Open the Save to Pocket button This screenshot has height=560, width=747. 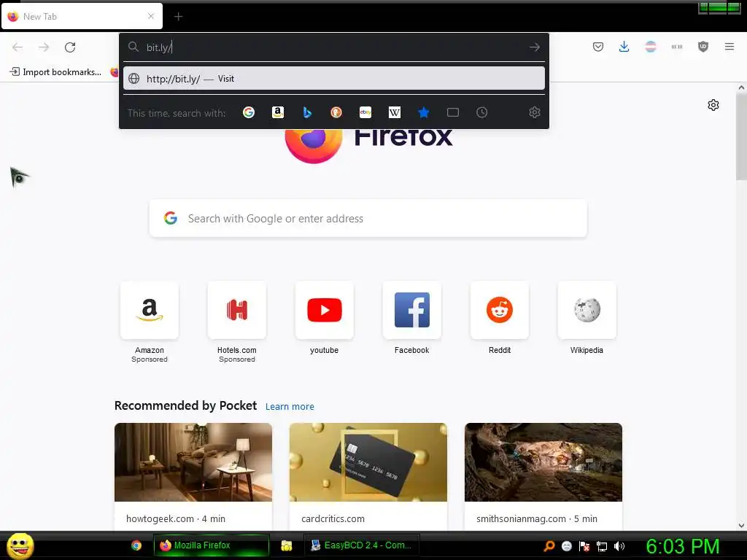coord(598,47)
